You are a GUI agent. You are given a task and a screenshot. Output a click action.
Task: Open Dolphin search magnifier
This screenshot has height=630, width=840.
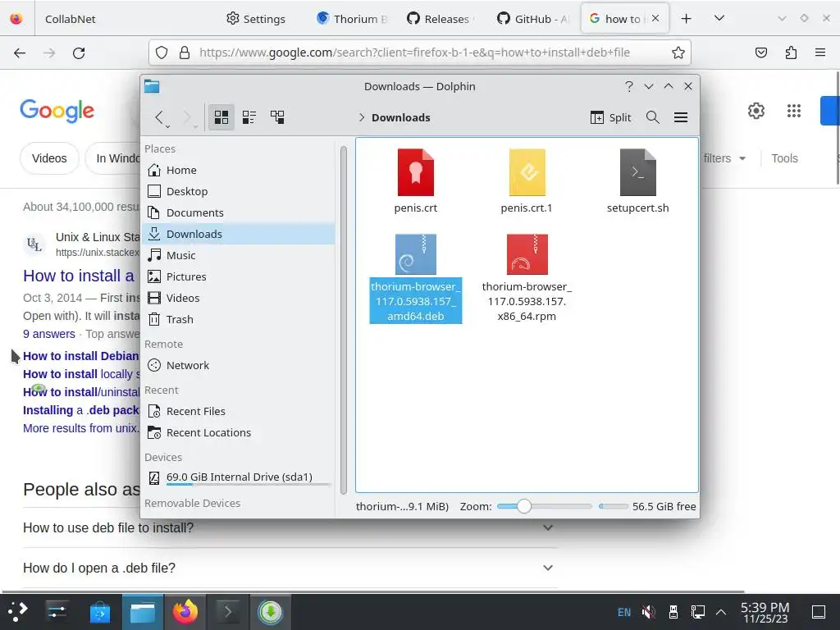(x=652, y=116)
